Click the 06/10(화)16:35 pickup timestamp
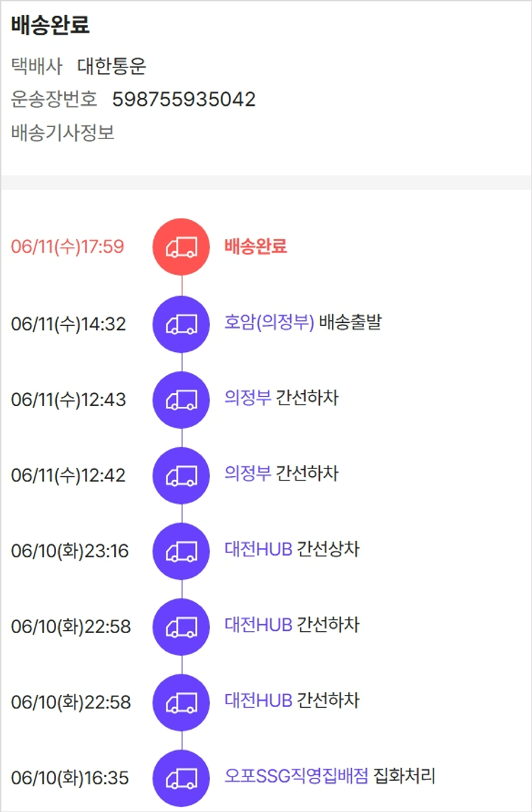532x812 pixels. (x=70, y=778)
